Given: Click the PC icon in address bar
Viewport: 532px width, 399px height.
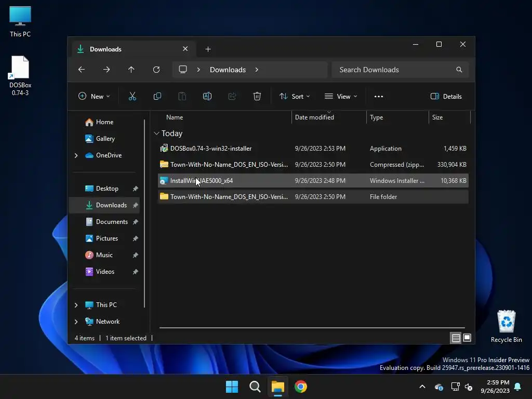Looking at the screenshot, I should point(183,70).
